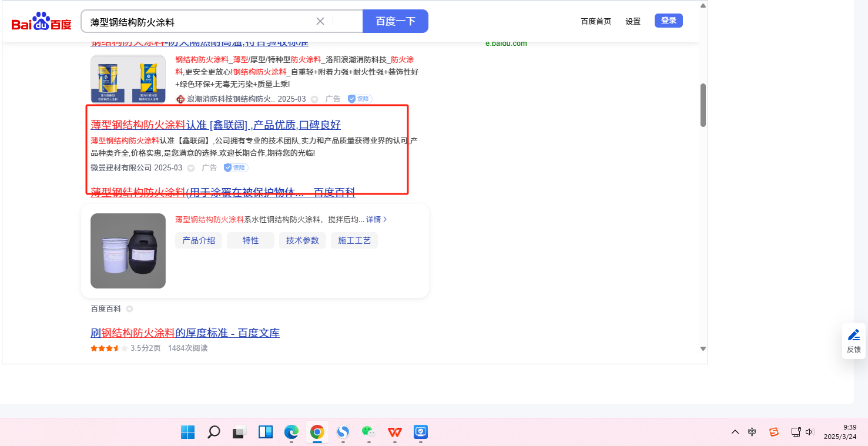Viewport: 868px width, 446px height.
Task: Click the 薄型钢结构防火涂料 search input field
Action: [200, 22]
